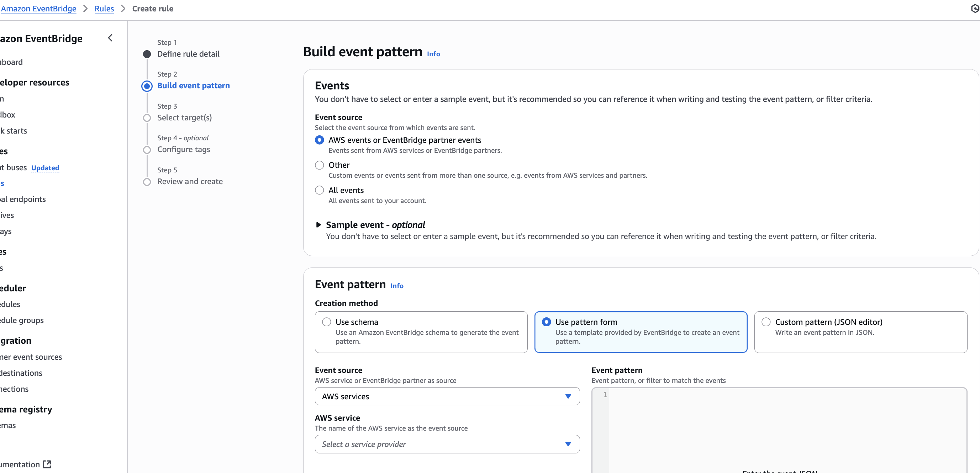Open Schedule groups in sidebar
980x473 pixels.
22,320
